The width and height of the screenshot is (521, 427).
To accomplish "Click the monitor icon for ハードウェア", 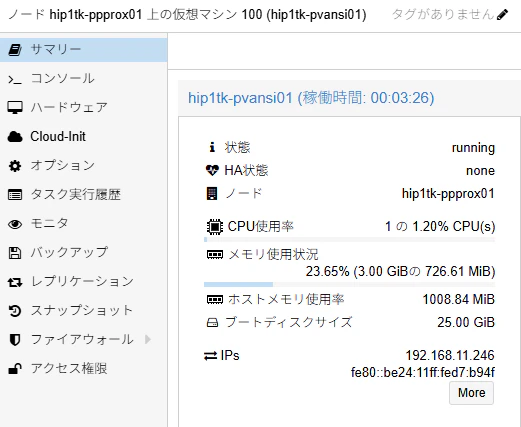I will (15, 108).
